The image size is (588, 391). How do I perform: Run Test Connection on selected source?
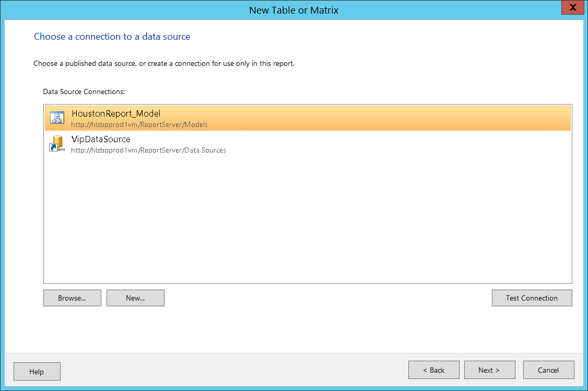[x=532, y=298]
